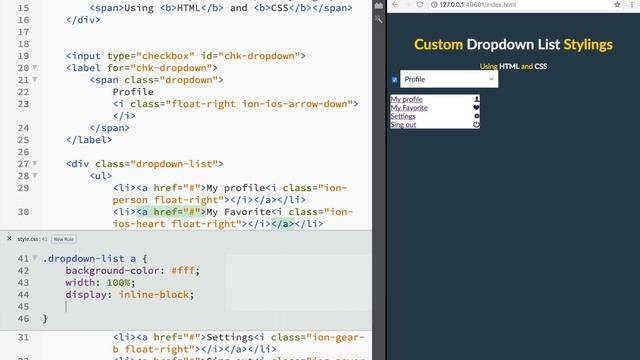Screen dimensions: 640x360
Task: Open the Live Preview icon in editor sidebar
Action: 379,5
